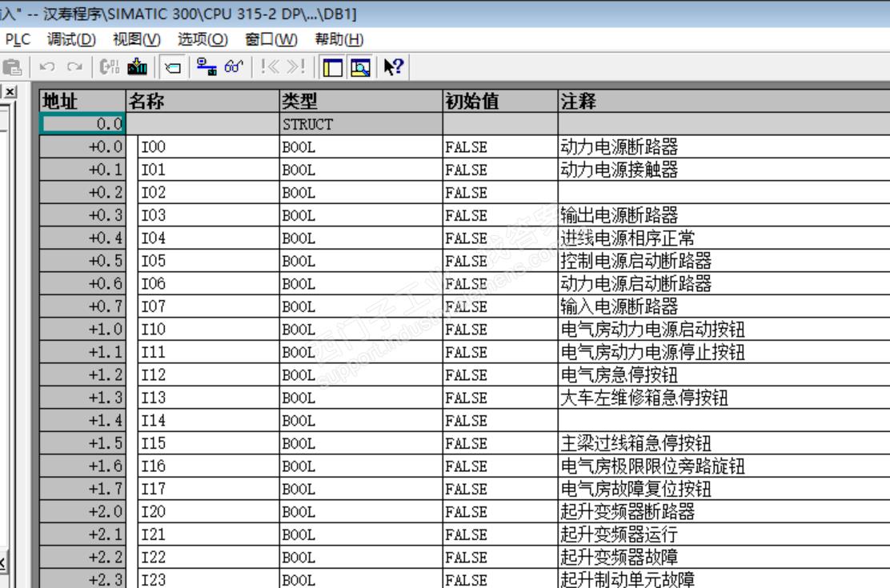This screenshot has width=890, height=588.
Task: Click the 名称 column header
Action: click(x=202, y=101)
